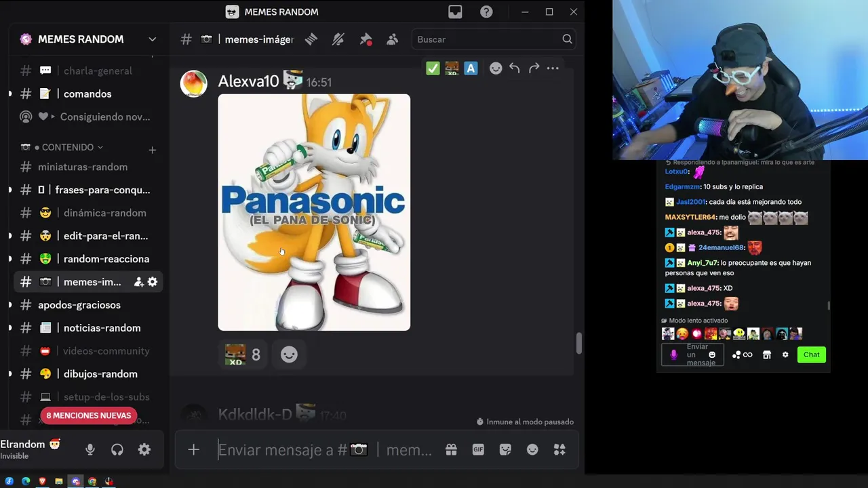Image resolution: width=868 pixels, height=488 pixels.
Task: Open Discord help question mark icon
Action: [486, 12]
